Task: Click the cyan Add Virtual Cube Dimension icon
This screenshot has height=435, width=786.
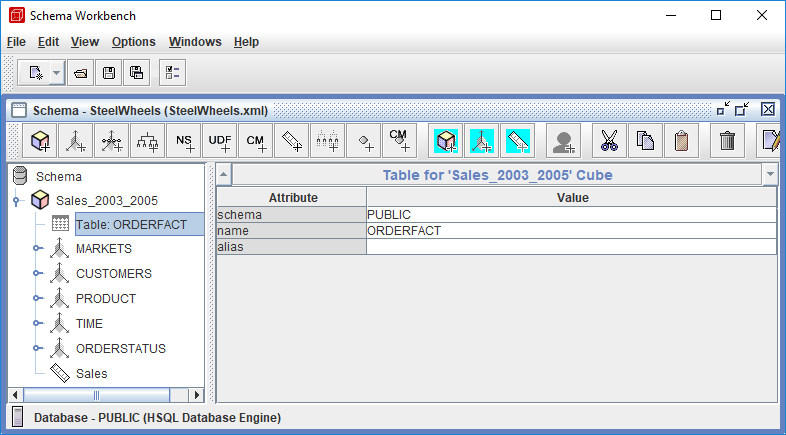Action: pos(482,141)
